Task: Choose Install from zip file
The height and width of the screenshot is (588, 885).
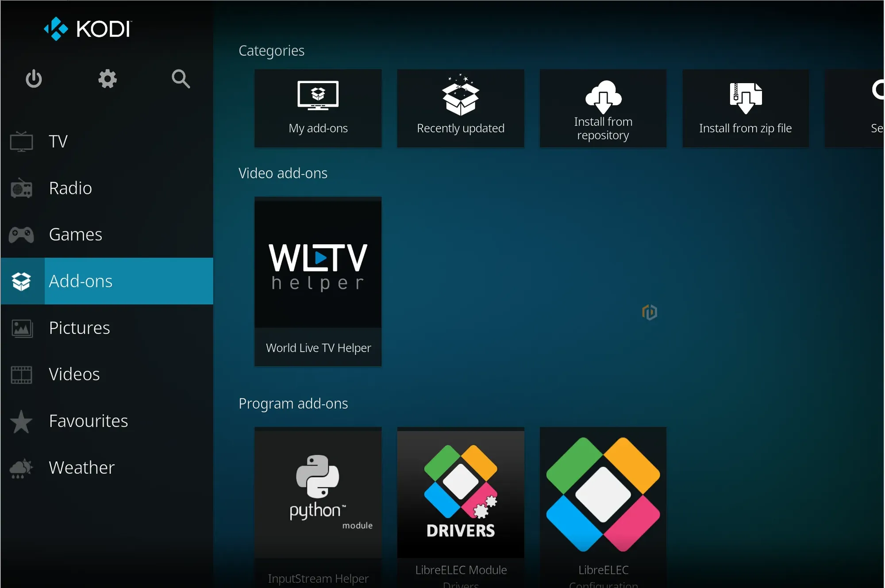Action: pos(746,108)
